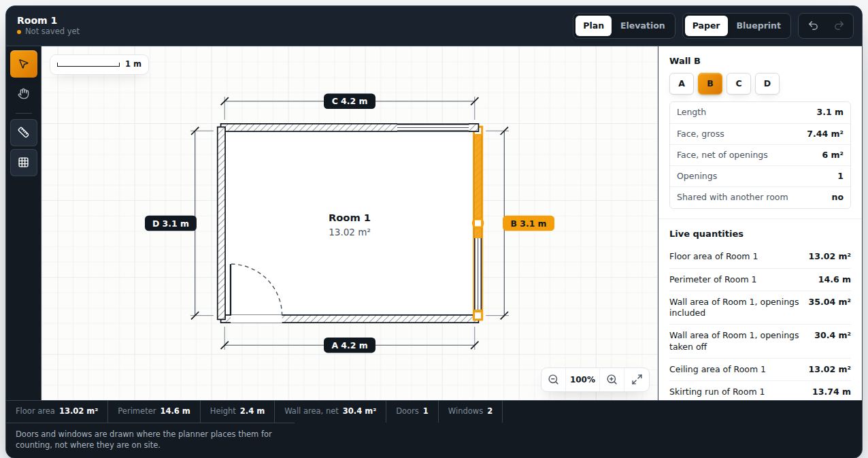The height and width of the screenshot is (458, 868).
Task: Click Floor area in status bar
Action: tap(57, 411)
